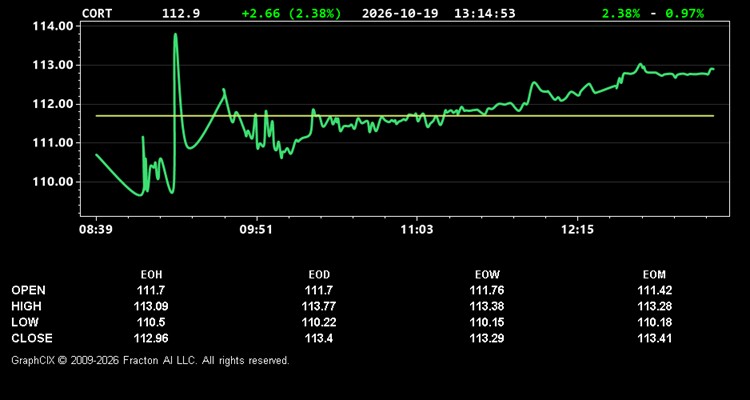This screenshot has height=400, width=750.
Task: Click the EOH column header
Action: click(x=151, y=275)
